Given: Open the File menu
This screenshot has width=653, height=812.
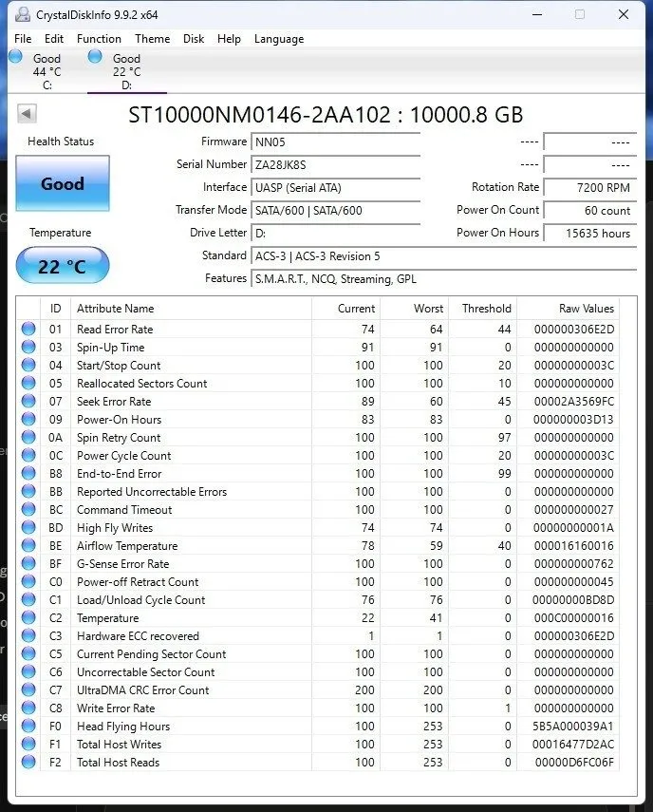Looking at the screenshot, I should 23,39.
